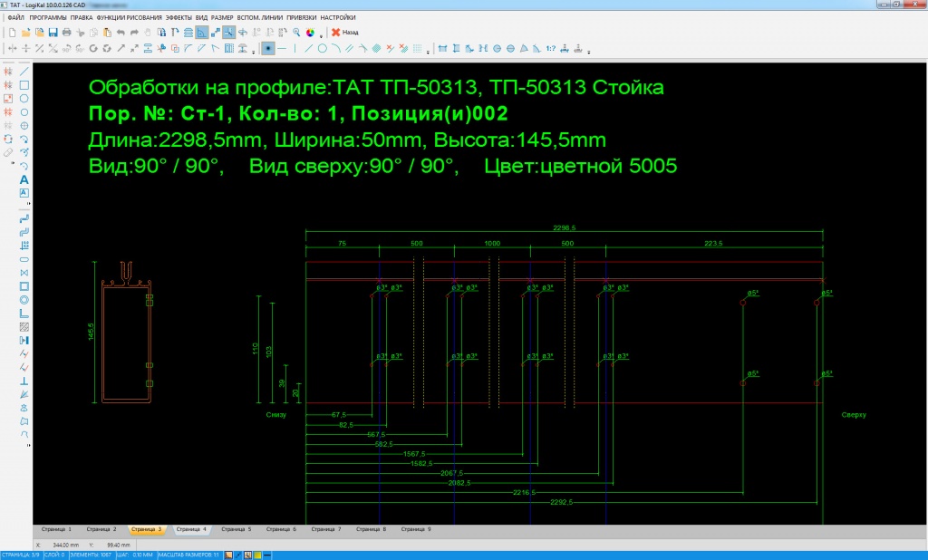Select the circle helper-line tool in second toolbar
This screenshot has height=560, width=928.
tap(323, 49)
